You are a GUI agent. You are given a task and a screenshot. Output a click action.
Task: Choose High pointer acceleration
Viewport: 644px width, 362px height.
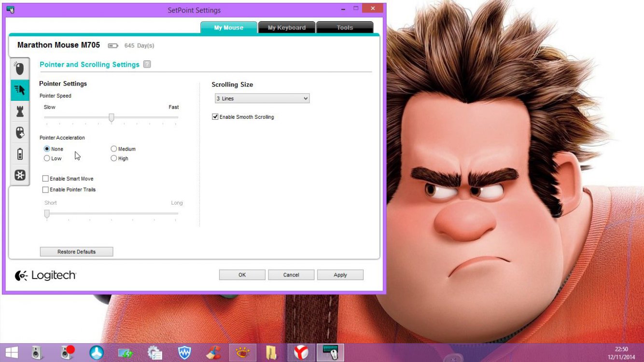(x=114, y=158)
